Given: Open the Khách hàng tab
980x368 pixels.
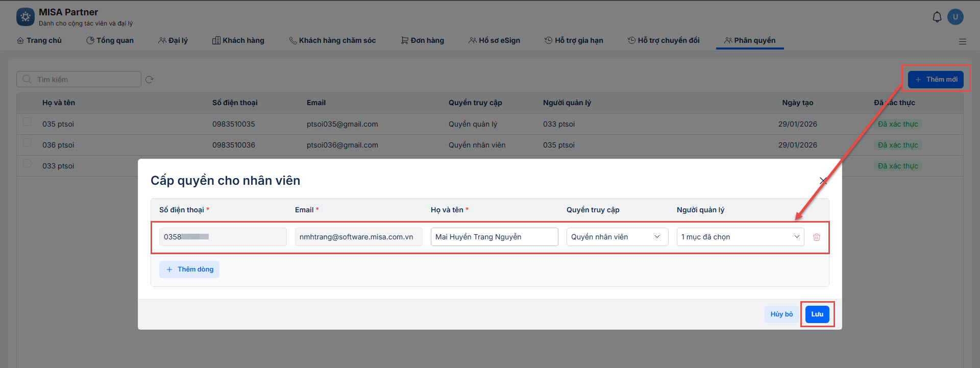Looking at the screenshot, I should point(238,40).
